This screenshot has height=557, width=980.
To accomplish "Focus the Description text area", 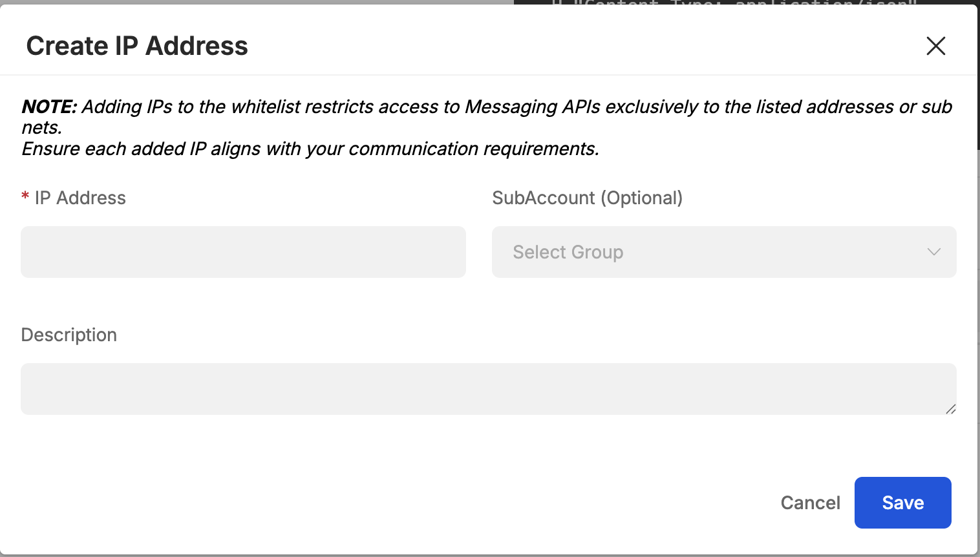I will click(488, 388).
